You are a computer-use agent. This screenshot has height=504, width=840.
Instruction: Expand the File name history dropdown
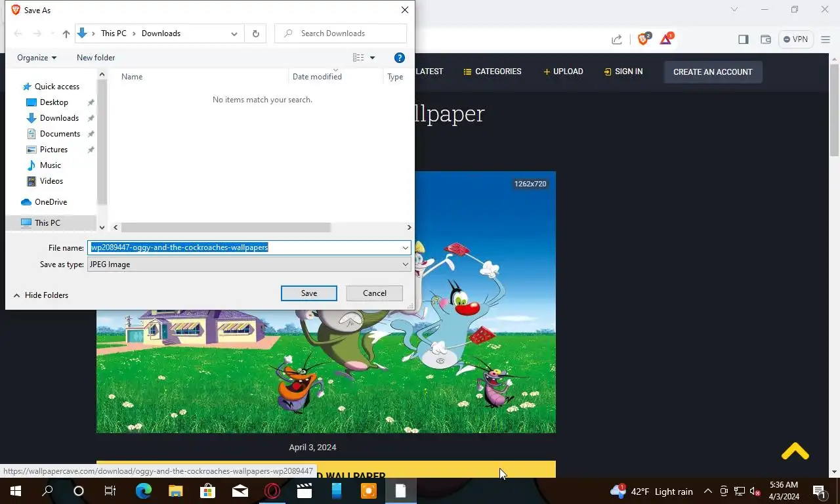[406, 247]
